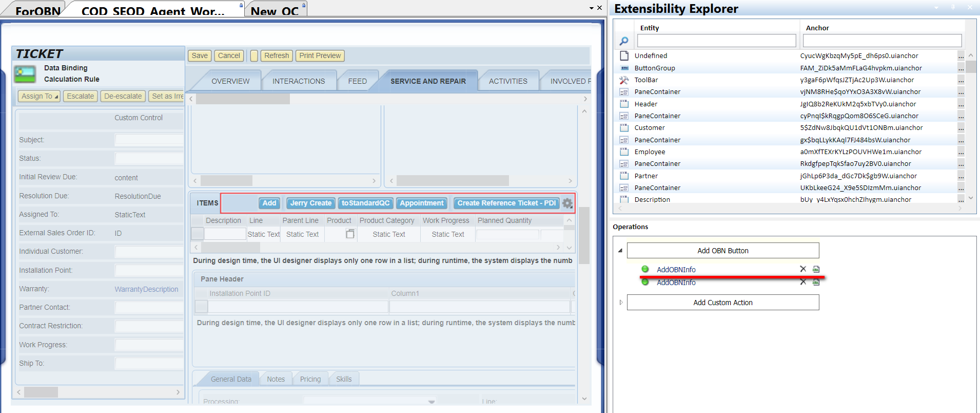Click Extensibility Explorer list scroll-down arrow
Image resolution: width=980 pixels, height=413 pixels.
(971, 197)
